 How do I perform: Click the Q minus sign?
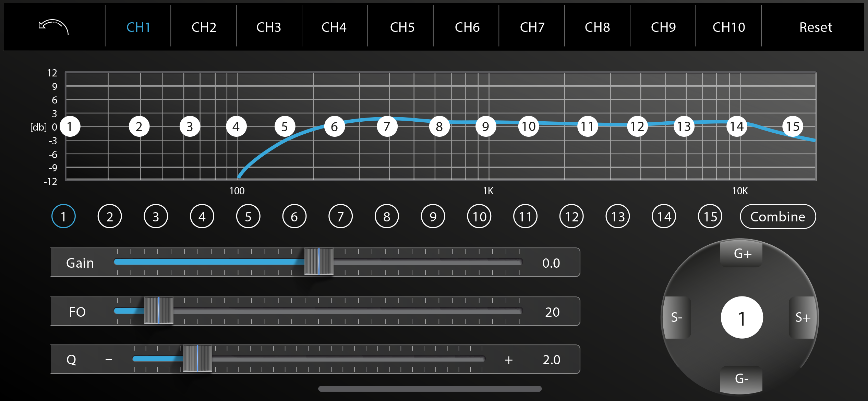(109, 360)
